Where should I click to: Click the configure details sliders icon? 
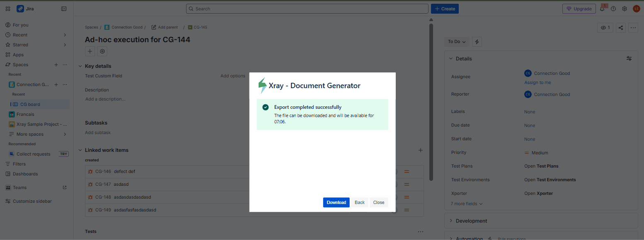click(x=629, y=59)
